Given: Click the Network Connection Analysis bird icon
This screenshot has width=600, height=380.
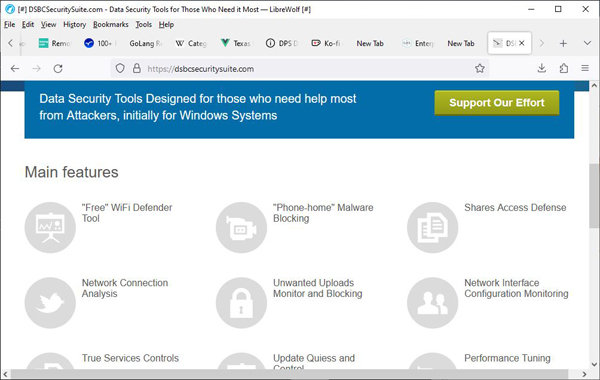Looking at the screenshot, I should point(50,303).
